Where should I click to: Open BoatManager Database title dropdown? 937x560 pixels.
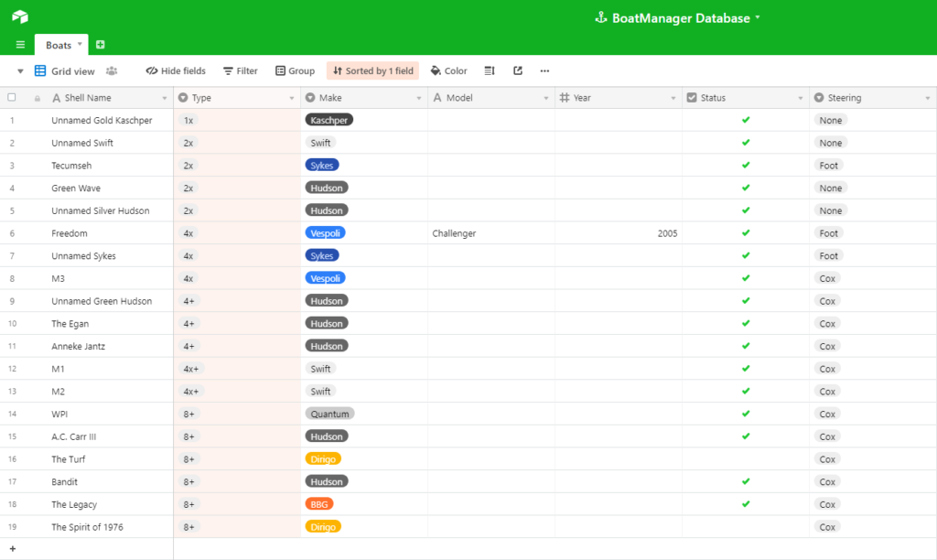[x=757, y=17]
